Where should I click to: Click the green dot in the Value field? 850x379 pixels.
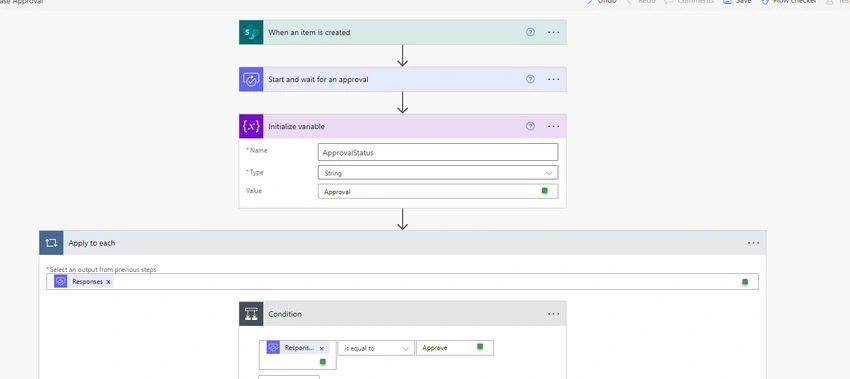click(x=545, y=191)
